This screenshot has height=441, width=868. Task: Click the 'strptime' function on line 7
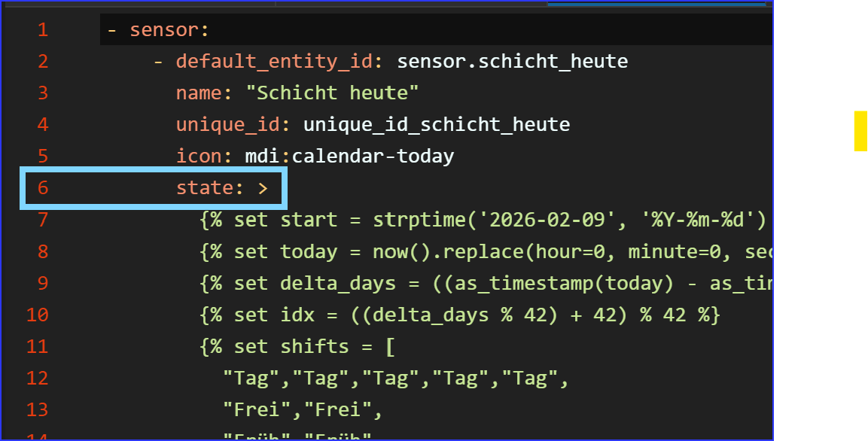(419, 220)
